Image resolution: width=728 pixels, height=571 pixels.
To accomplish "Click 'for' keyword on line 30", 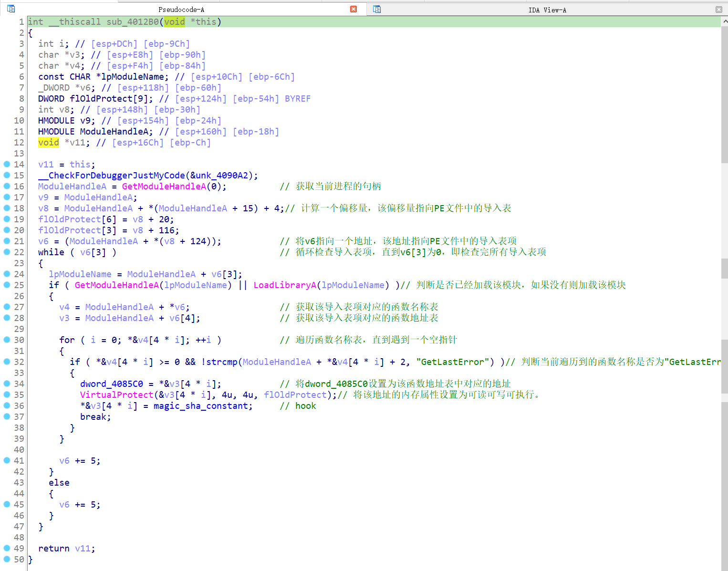I will [67, 340].
